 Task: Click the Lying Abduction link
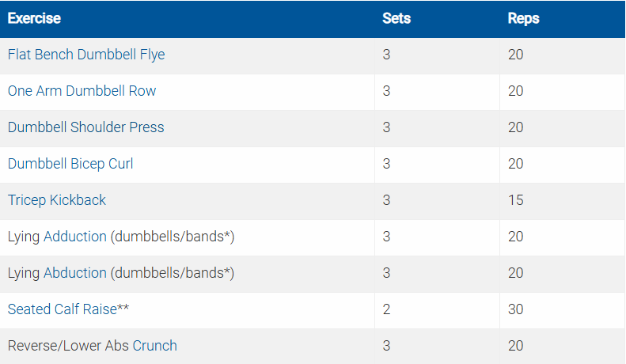point(57,273)
